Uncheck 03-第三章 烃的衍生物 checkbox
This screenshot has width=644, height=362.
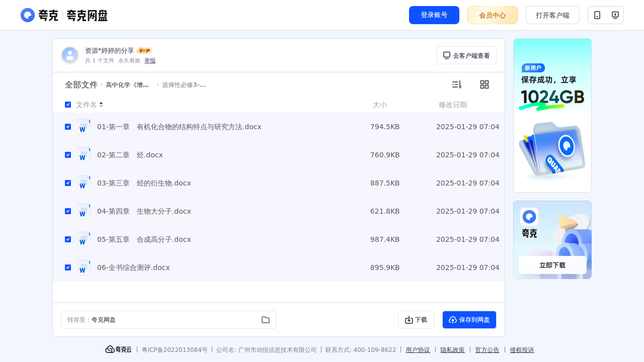pos(68,183)
